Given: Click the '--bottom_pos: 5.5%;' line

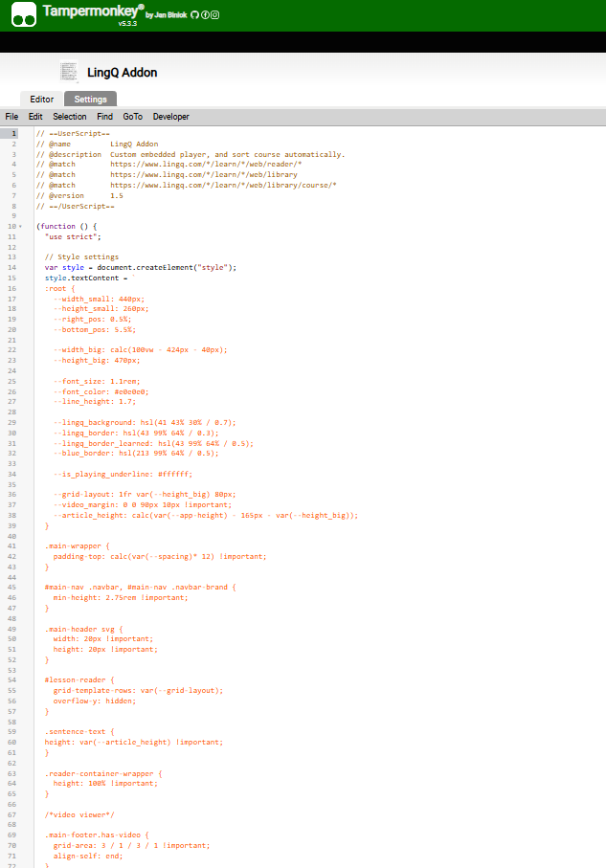Looking at the screenshot, I should pyautogui.click(x=95, y=329).
